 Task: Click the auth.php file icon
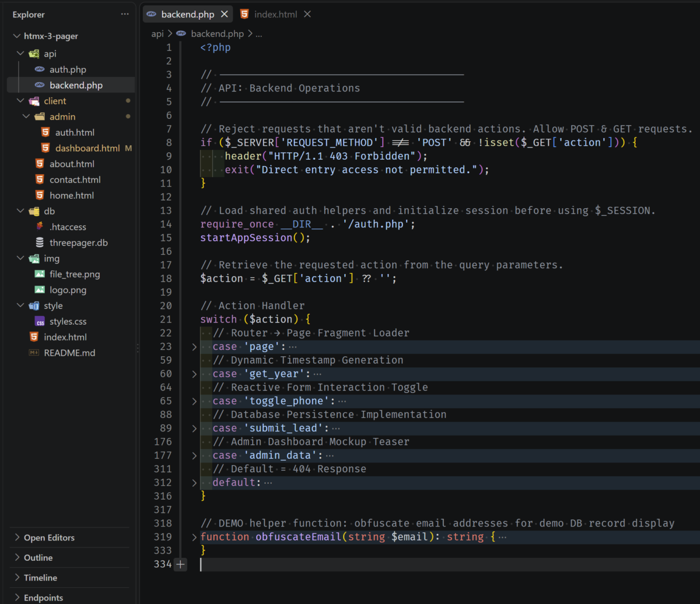point(40,69)
